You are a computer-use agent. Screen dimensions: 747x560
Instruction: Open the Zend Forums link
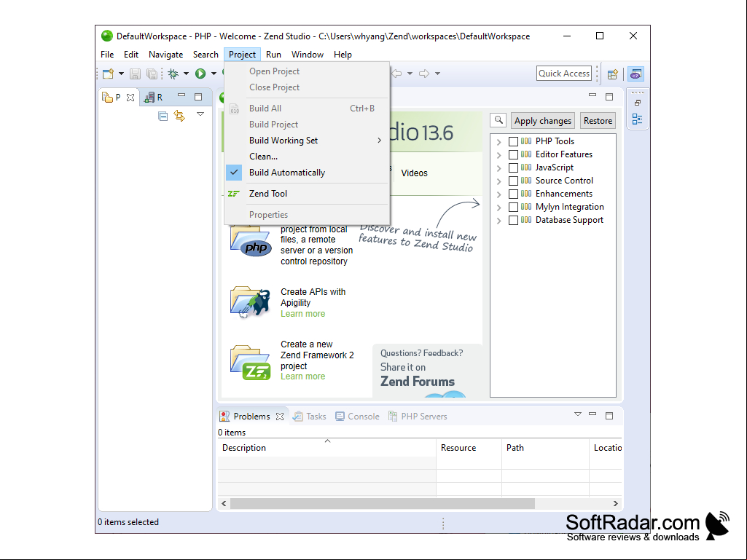pos(418,382)
